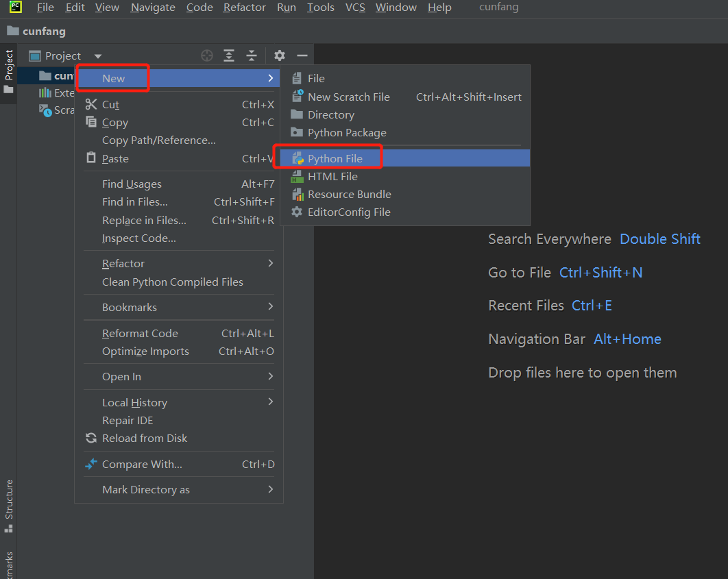Click the Directory folder icon

(297, 114)
